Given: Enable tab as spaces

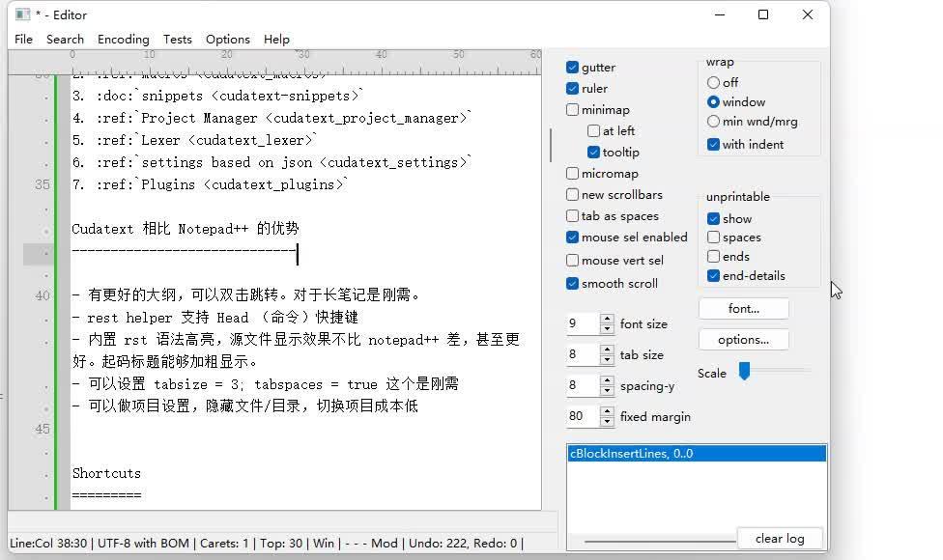Looking at the screenshot, I should (x=573, y=215).
